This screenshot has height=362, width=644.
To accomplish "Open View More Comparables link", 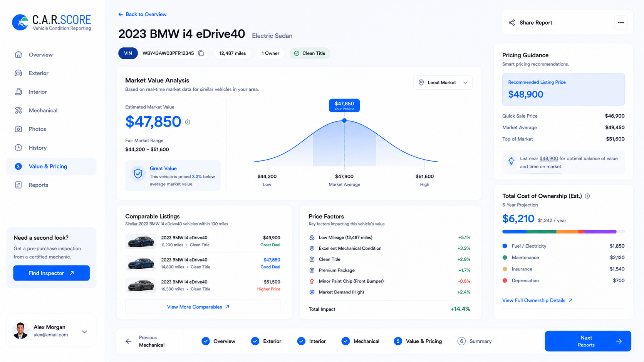I will coord(203,307).
